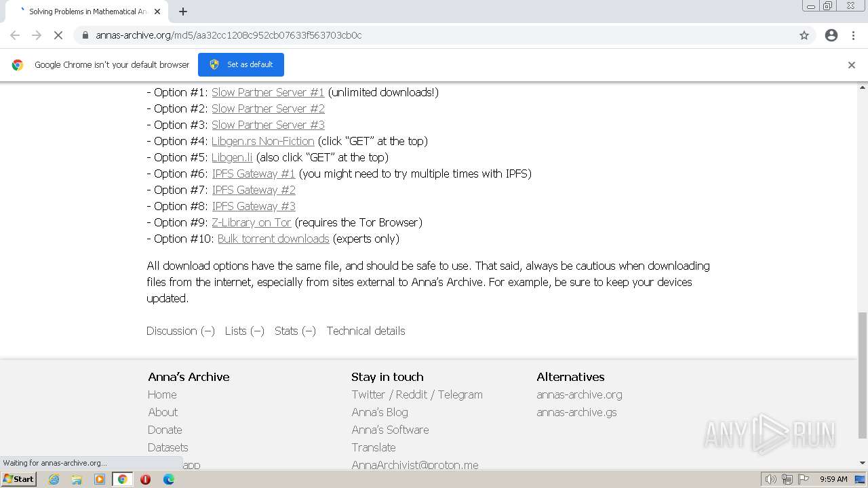Open Slow Partner Server #1 link
The image size is (868, 488).
pyautogui.click(x=268, y=92)
